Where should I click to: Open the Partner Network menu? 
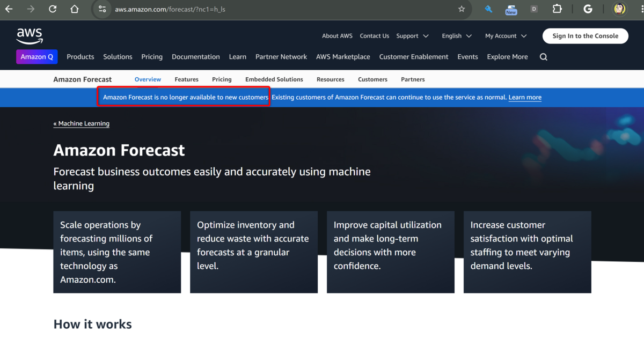click(281, 57)
